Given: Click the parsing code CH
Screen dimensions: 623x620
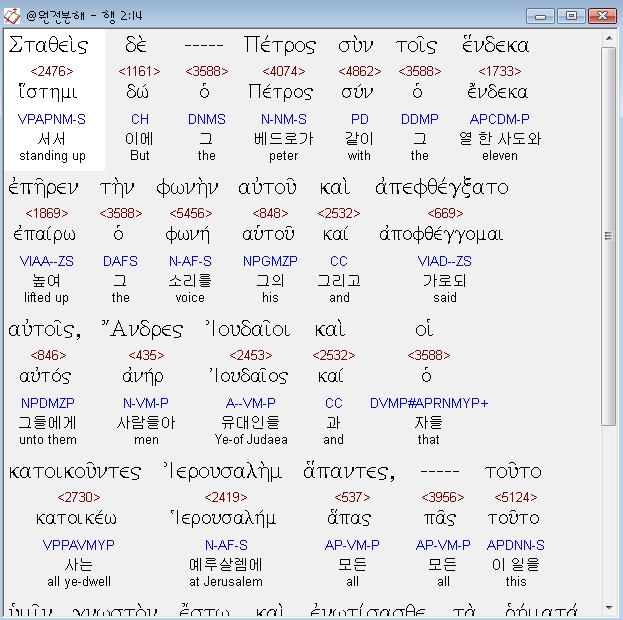Looking at the screenshot, I should tap(140, 119).
